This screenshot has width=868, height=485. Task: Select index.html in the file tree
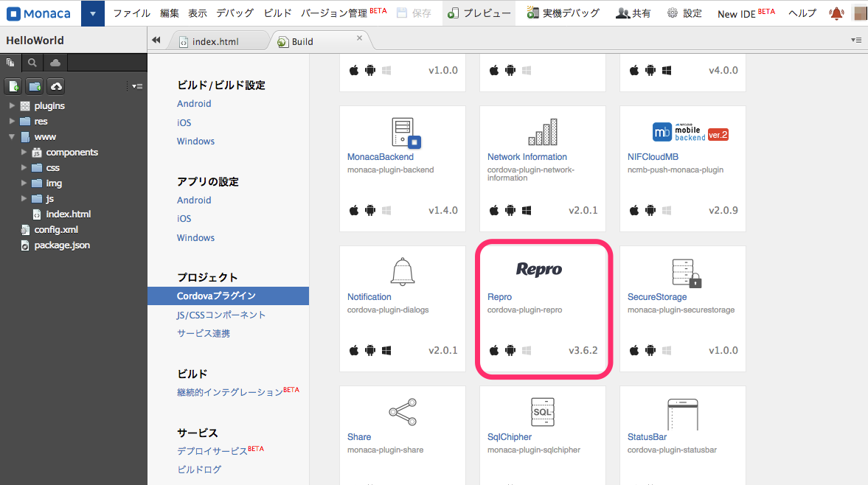[68, 214]
